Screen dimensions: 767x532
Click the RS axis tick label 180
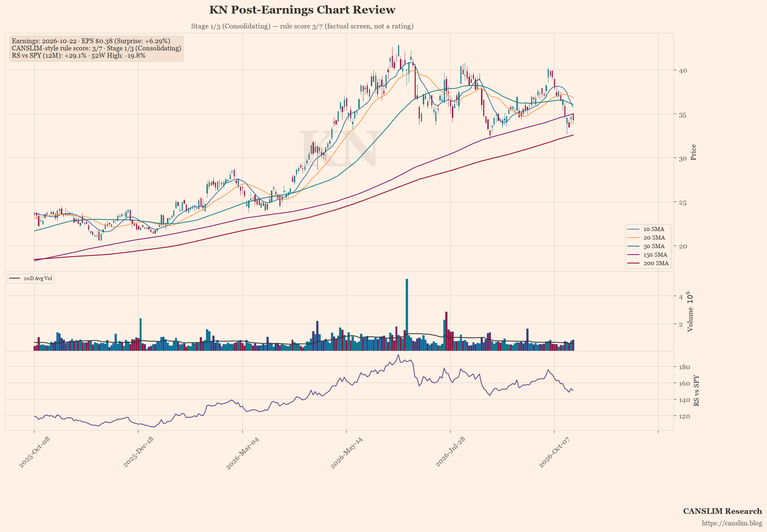(x=684, y=367)
